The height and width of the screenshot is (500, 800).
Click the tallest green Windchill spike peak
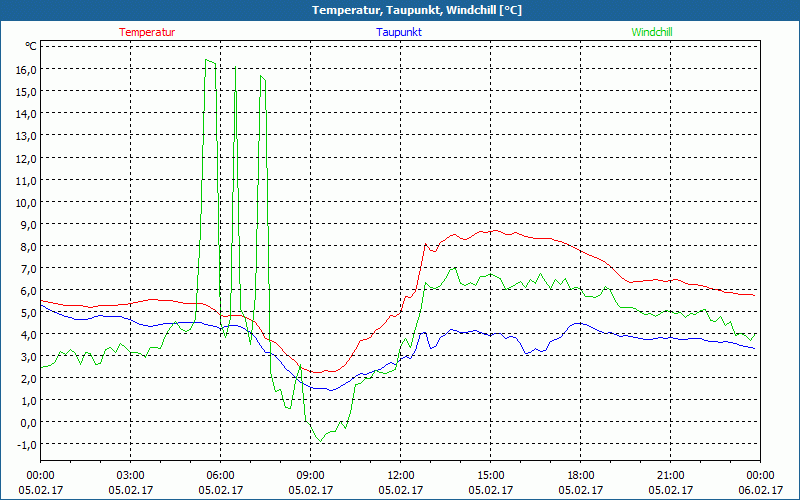pyautogui.click(x=206, y=60)
